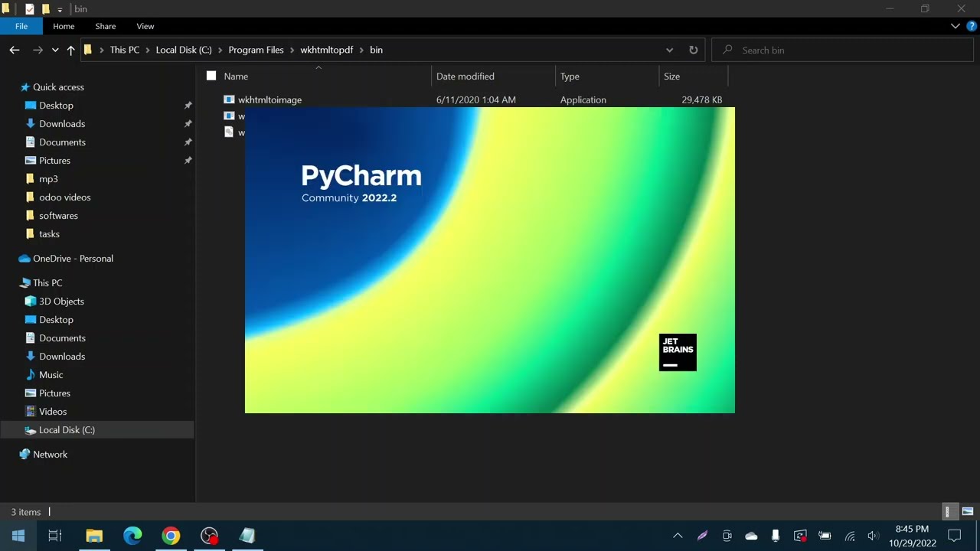Open pinned Desktop under Quick access

click(56, 106)
